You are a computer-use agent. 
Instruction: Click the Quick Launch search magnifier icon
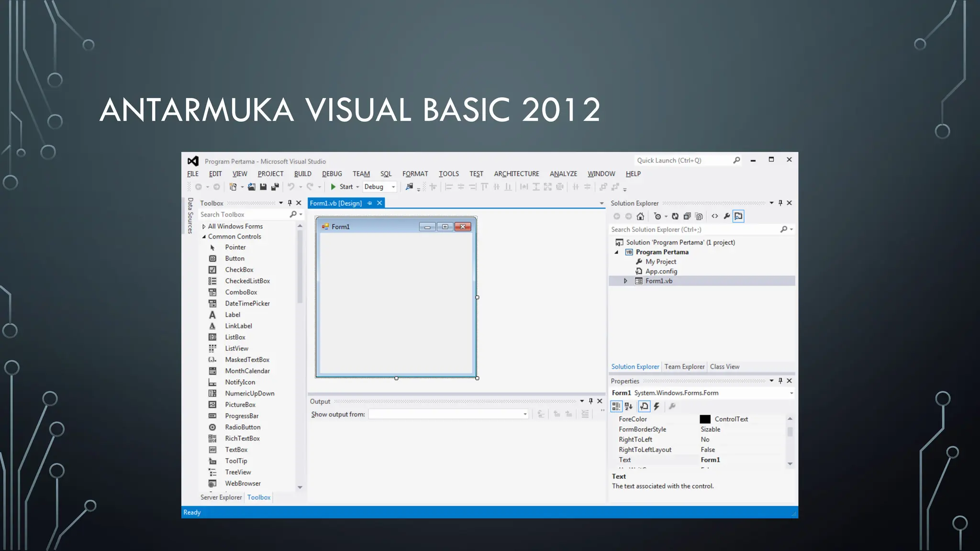(736, 160)
